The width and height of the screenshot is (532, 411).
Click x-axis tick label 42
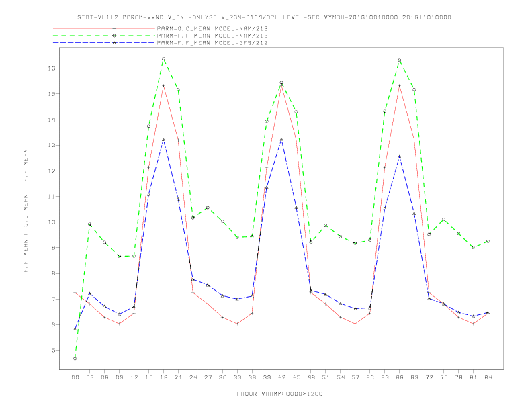tap(281, 377)
